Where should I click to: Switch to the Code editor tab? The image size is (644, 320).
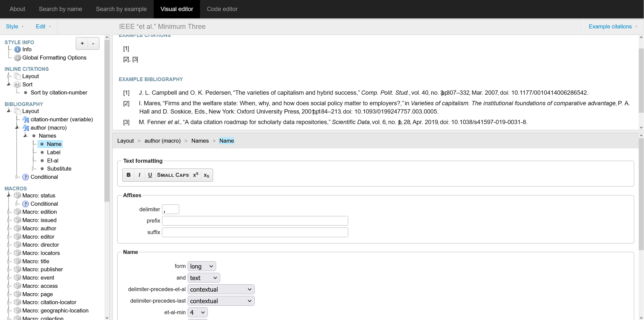pyautogui.click(x=222, y=9)
